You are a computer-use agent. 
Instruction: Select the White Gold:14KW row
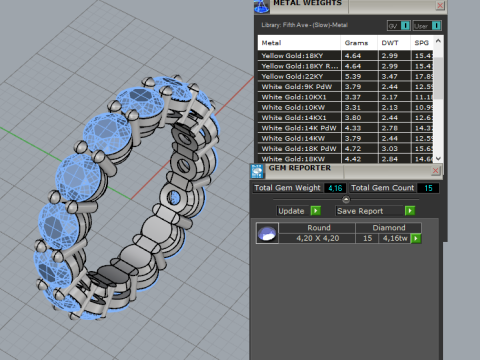[345, 138]
